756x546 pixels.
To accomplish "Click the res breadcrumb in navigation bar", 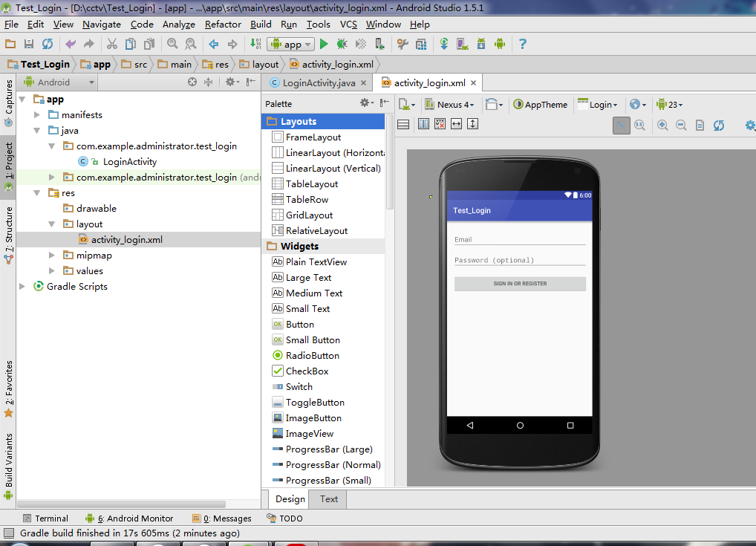I will 215,64.
